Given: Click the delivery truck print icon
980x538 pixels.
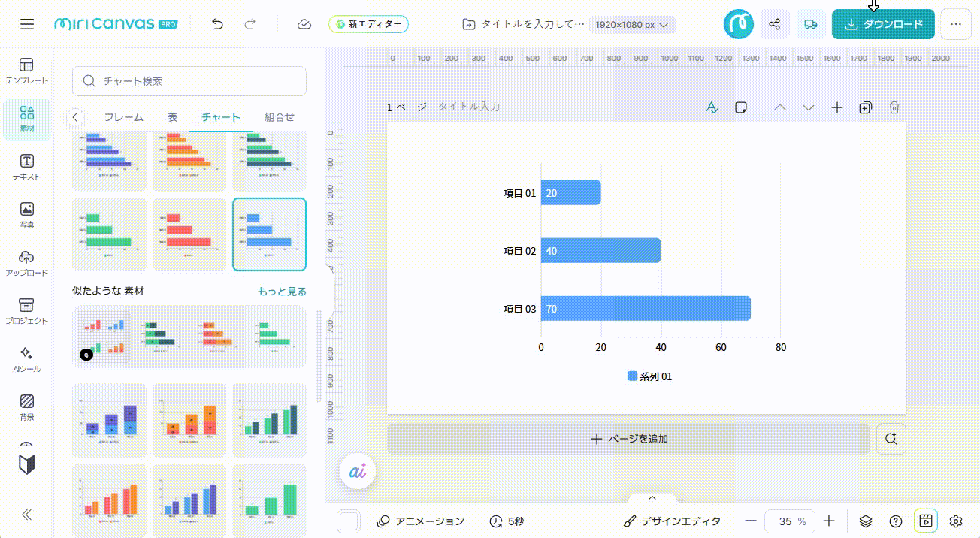Looking at the screenshot, I should click(x=810, y=24).
